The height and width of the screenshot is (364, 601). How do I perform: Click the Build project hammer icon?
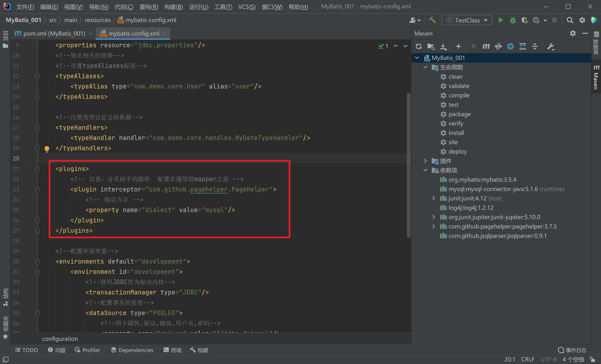(x=432, y=20)
